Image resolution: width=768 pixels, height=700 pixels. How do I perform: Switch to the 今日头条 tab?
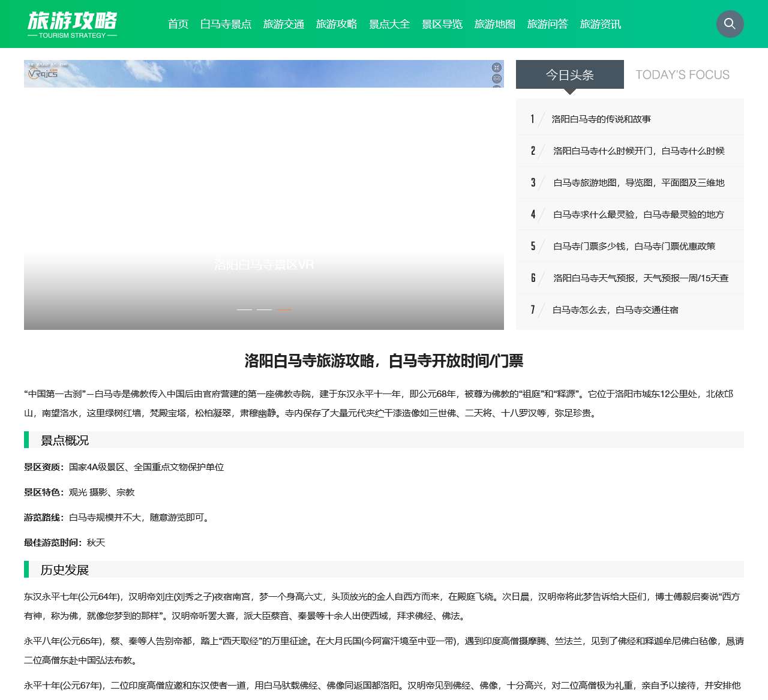(x=569, y=74)
